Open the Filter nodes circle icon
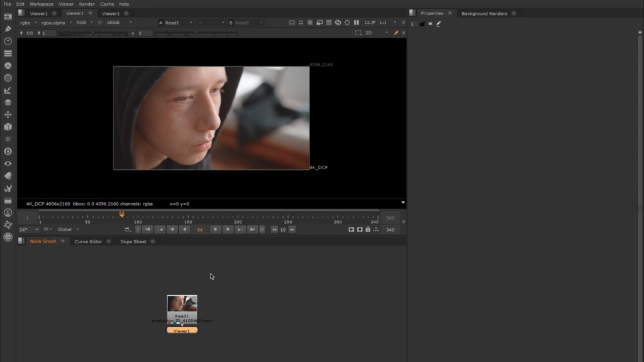644x362 pixels. click(x=8, y=78)
